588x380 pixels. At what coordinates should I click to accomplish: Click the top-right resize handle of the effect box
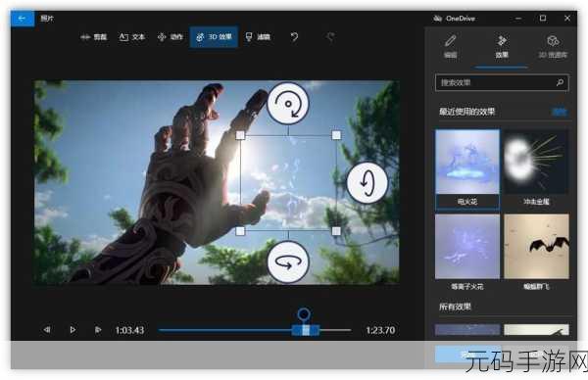point(336,135)
